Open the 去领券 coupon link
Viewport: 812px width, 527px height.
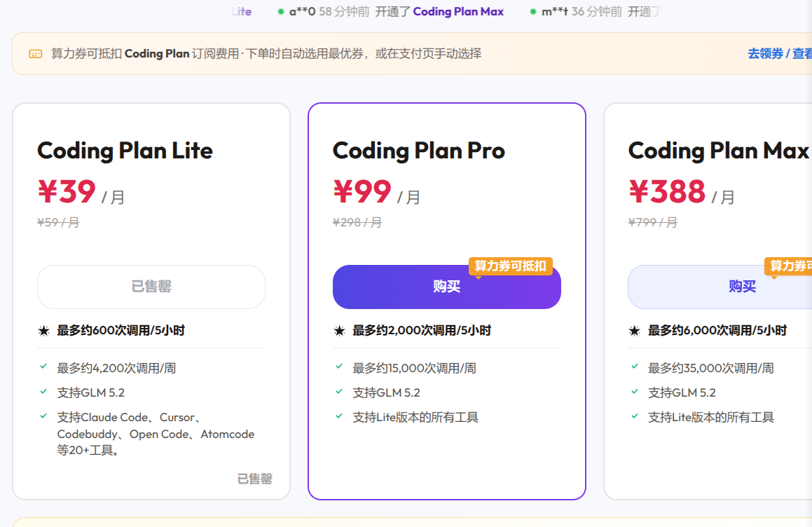pyautogui.click(x=765, y=53)
